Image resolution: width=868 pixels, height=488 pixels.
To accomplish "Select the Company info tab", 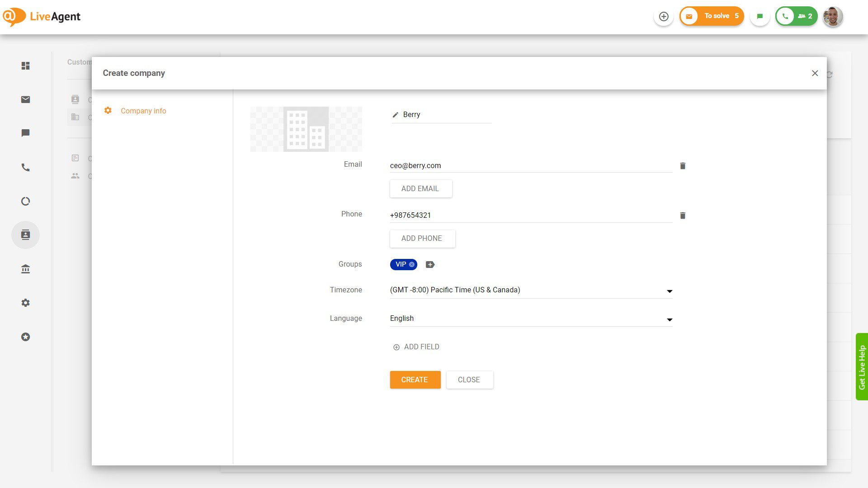I will (143, 111).
